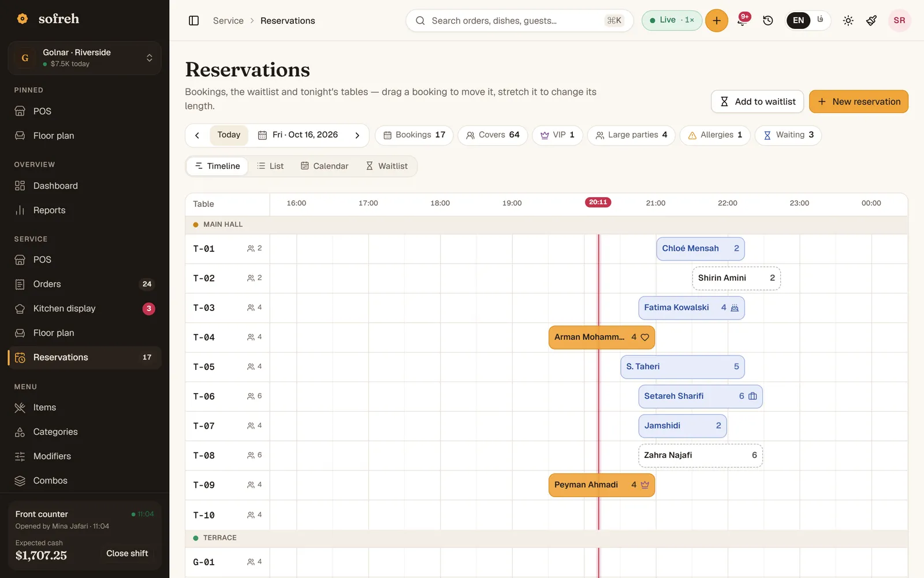
Task: Switch to Waitlist view tab
Action: pos(386,166)
